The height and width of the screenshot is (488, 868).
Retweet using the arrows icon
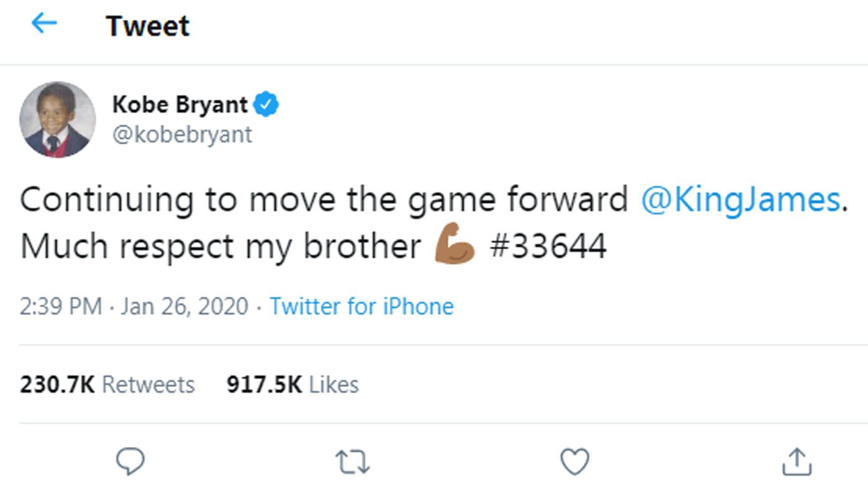pos(353,463)
